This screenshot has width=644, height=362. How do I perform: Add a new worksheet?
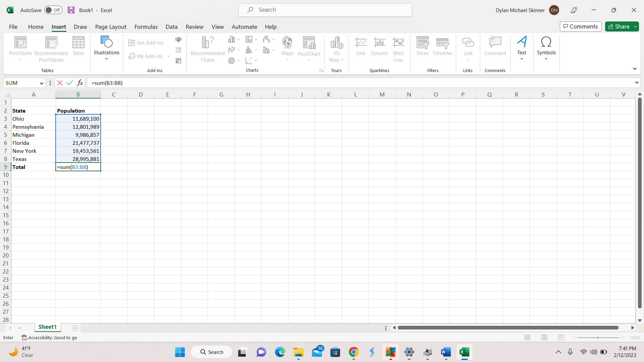pyautogui.click(x=75, y=328)
